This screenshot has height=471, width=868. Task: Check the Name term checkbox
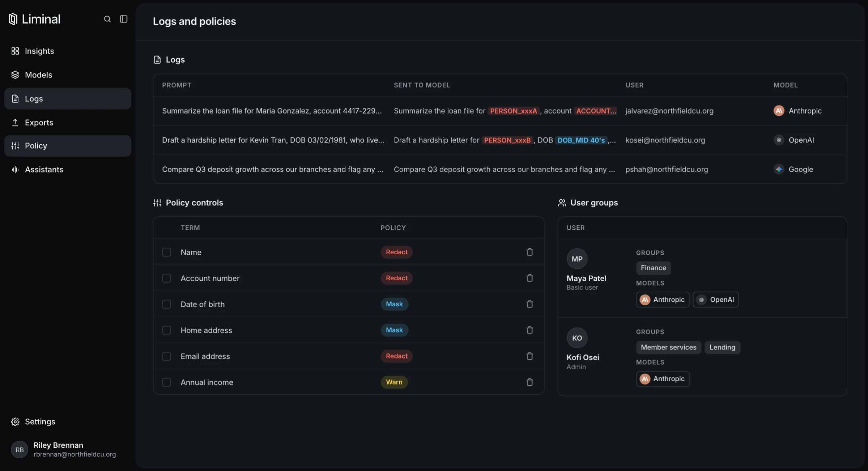coord(166,252)
